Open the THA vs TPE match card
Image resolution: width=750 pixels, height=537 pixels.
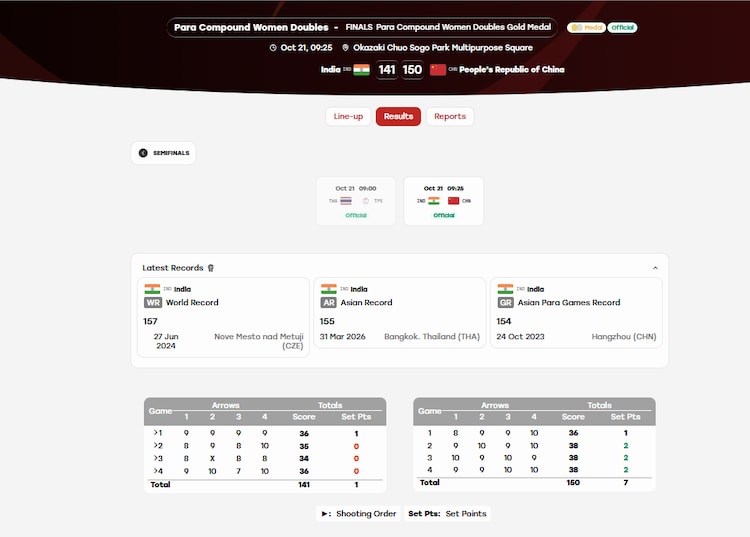(x=356, y=201)
